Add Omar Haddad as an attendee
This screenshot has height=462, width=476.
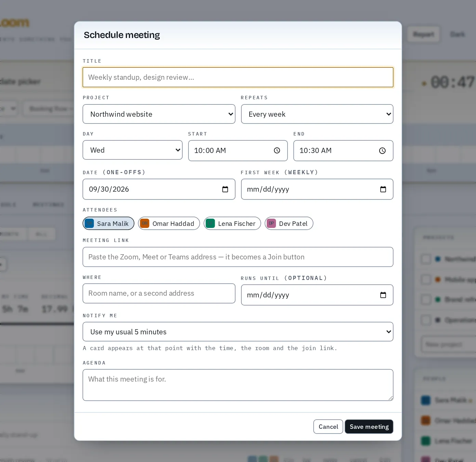click(x=169, y=223)
